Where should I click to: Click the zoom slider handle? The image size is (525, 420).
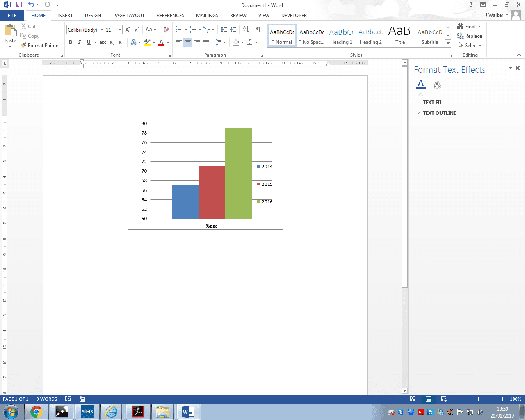coord(479,399)
